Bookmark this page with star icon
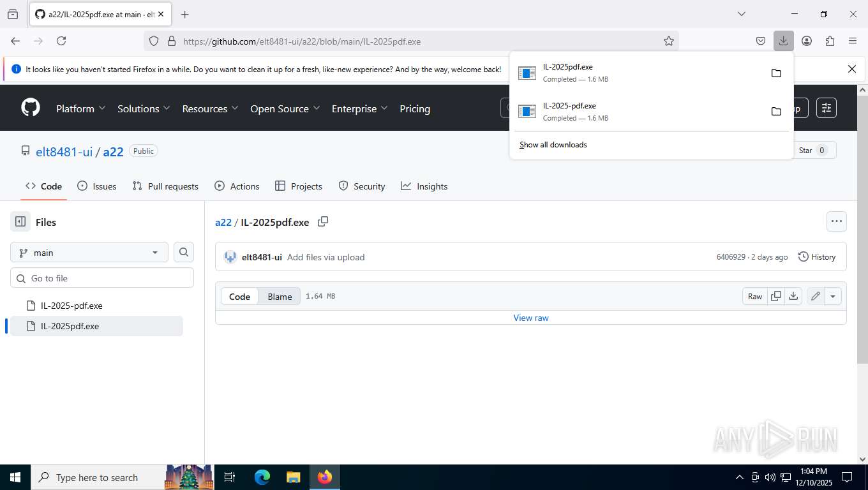868x490 pixels. 669,41
